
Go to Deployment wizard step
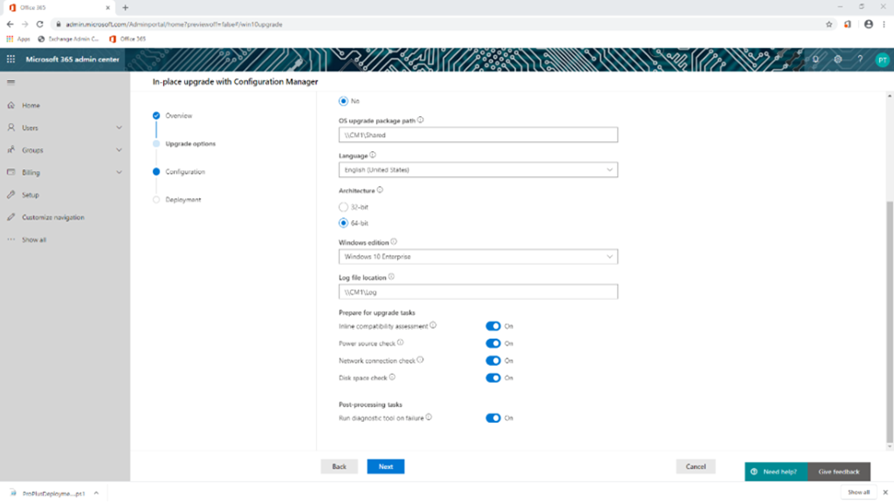pos(183,200)
